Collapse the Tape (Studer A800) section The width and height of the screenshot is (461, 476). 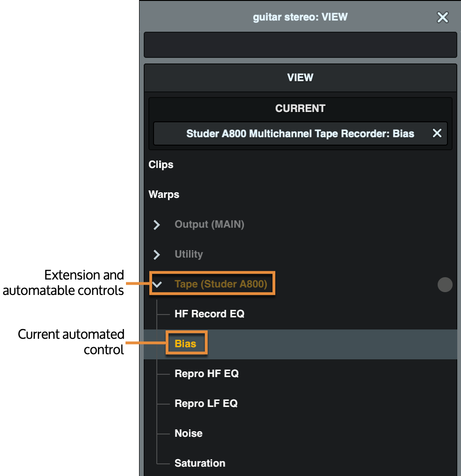(157, 284)
